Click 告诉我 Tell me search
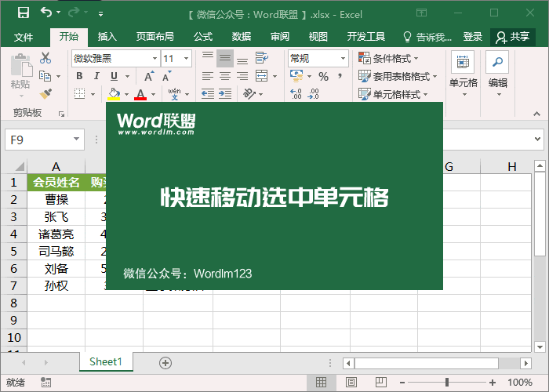Image resolution: width=549 pixels, height=392 pixels. coord(427,37)
